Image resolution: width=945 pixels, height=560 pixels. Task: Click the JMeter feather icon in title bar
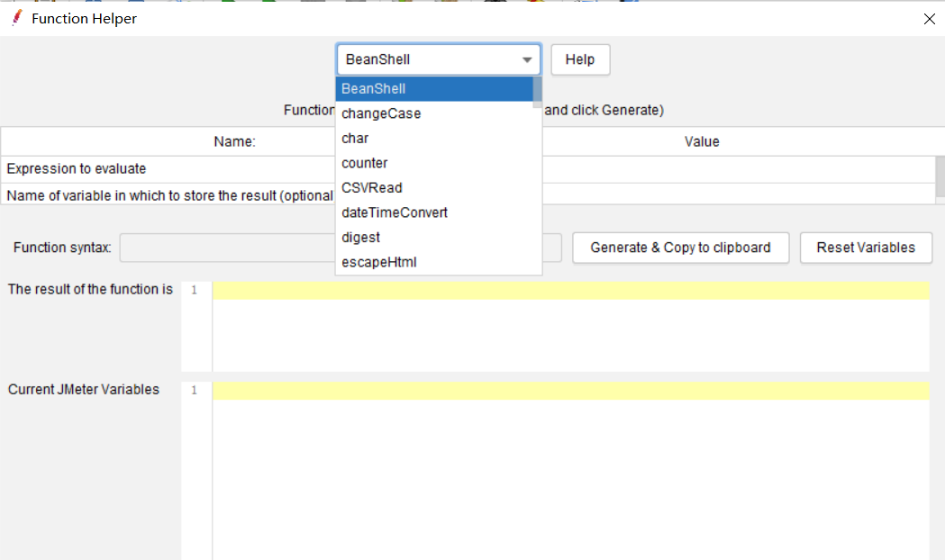(x=17, y=18)
